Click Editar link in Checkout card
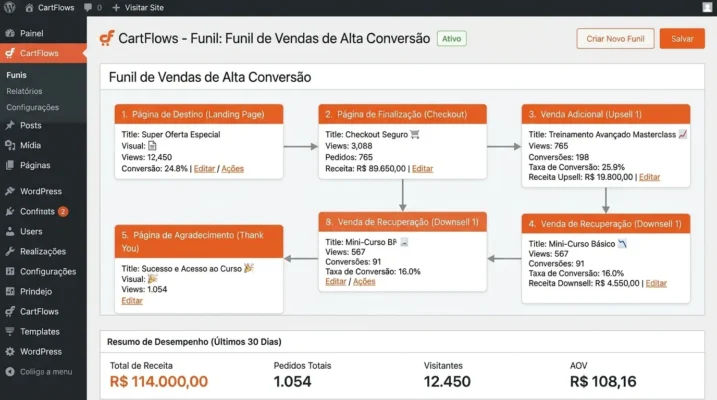The image size is (717, 400). point(423,169)
